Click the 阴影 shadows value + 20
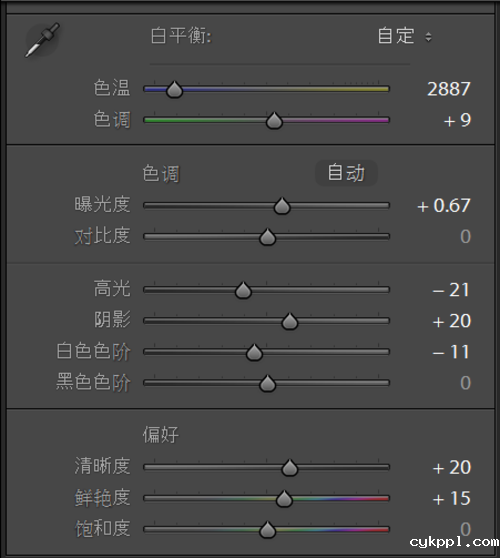The width and height of the screenshot is (500, 558). click(x=452, y=321)
